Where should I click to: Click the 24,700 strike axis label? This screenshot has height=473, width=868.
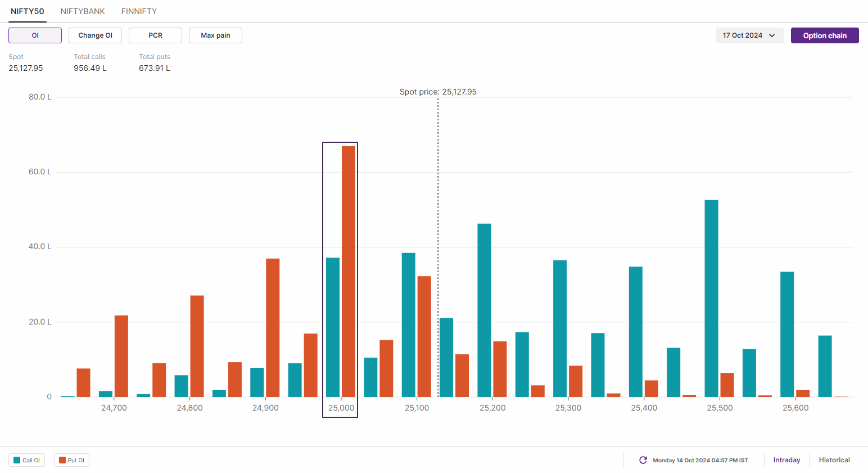click(114, 408)
